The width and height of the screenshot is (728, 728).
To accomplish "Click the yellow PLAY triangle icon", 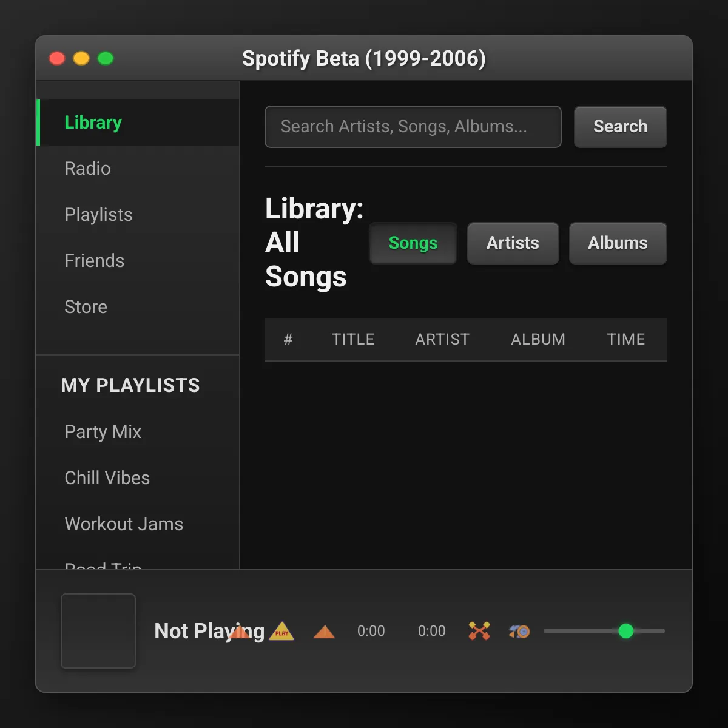I will 281,632.
